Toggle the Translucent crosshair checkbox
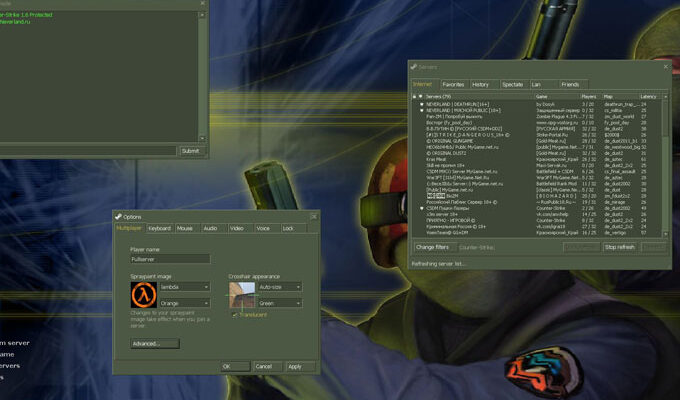Screen dimensions: 680x400 [x=234, y=314]
